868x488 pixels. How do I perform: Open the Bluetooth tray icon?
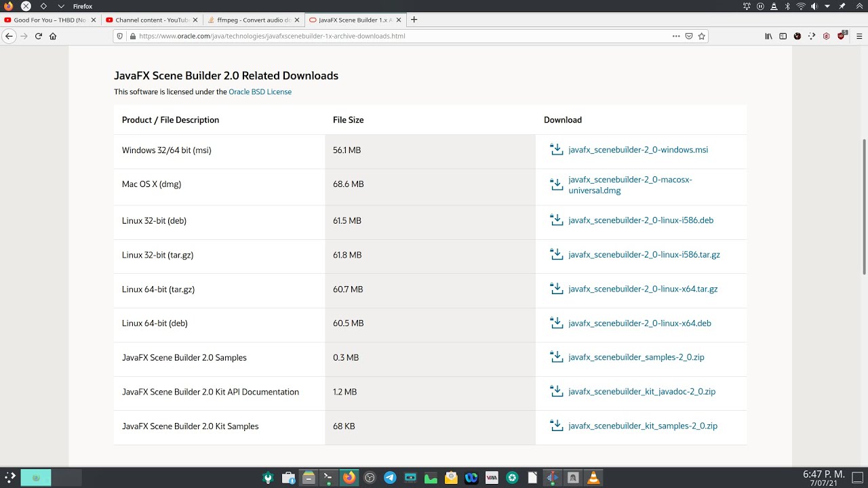tap(787, 6)
